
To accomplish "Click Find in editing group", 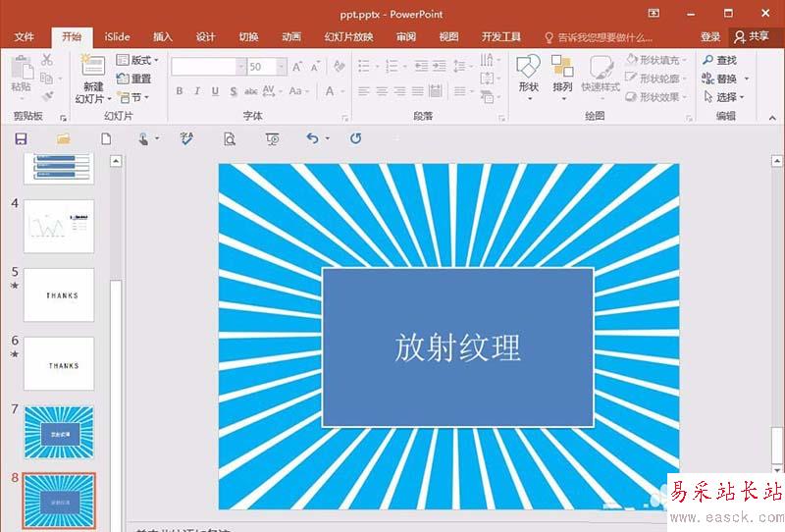I will coord(719,60).
